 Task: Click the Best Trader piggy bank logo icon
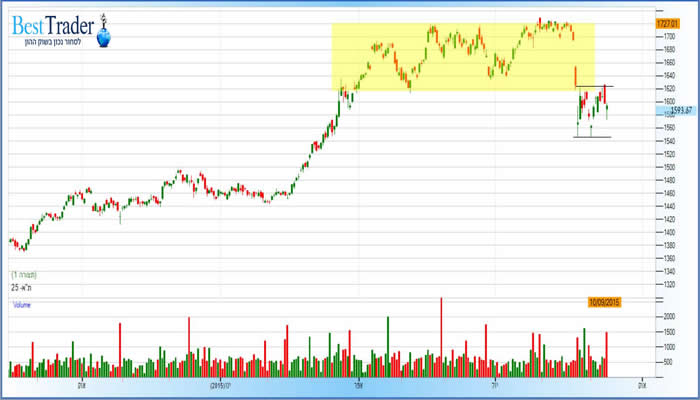click(x=103, y=38)
